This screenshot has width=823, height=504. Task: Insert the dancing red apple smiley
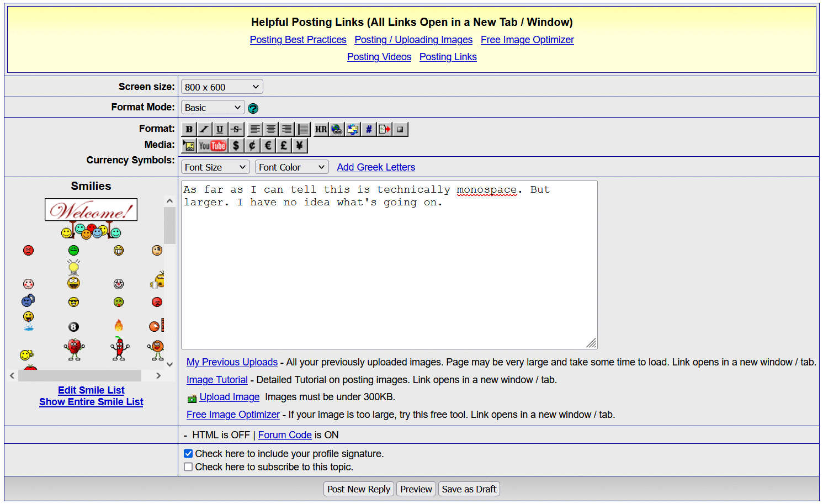click(x=74, y=349)
